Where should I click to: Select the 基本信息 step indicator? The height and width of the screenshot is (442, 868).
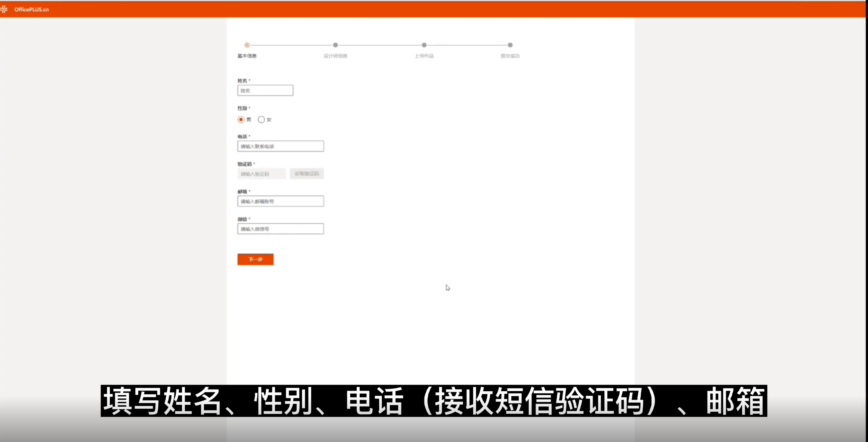point(247,45)
